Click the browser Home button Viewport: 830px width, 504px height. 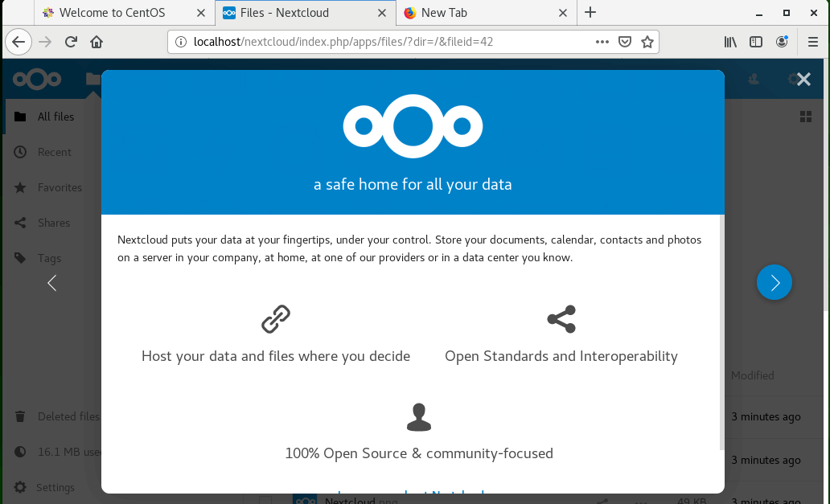point(97,42)
